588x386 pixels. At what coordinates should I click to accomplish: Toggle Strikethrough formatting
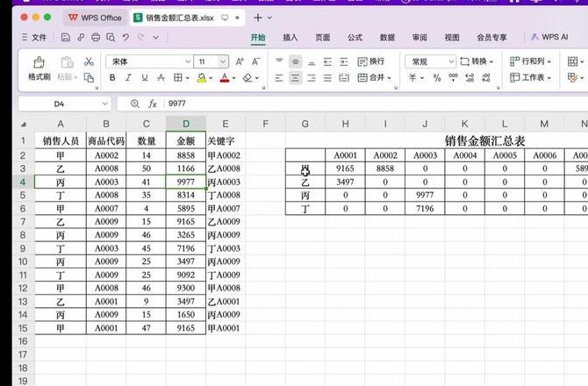[x=161, y=77]
